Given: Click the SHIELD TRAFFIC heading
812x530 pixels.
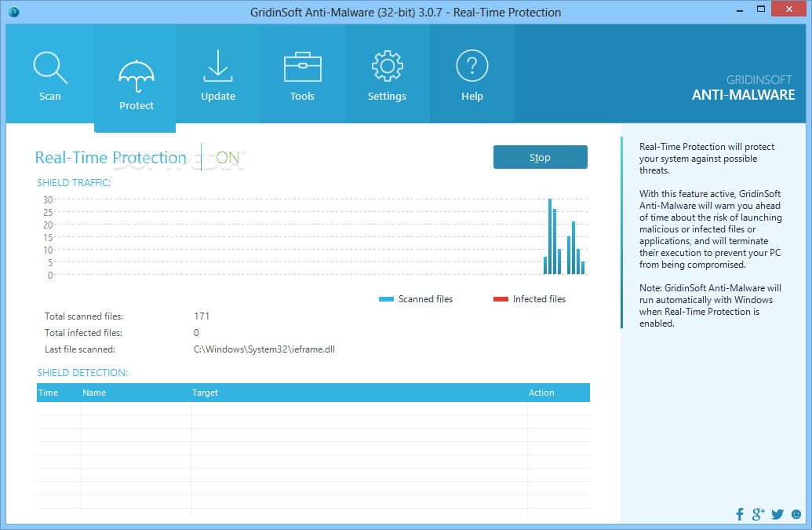Looking at the screenshot, I should (x=74, y=182).
